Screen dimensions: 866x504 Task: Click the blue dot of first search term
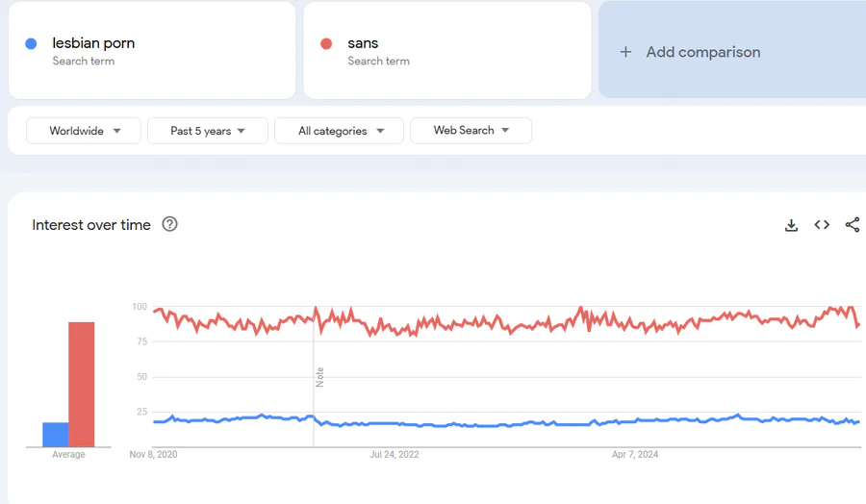pos(32,43)
